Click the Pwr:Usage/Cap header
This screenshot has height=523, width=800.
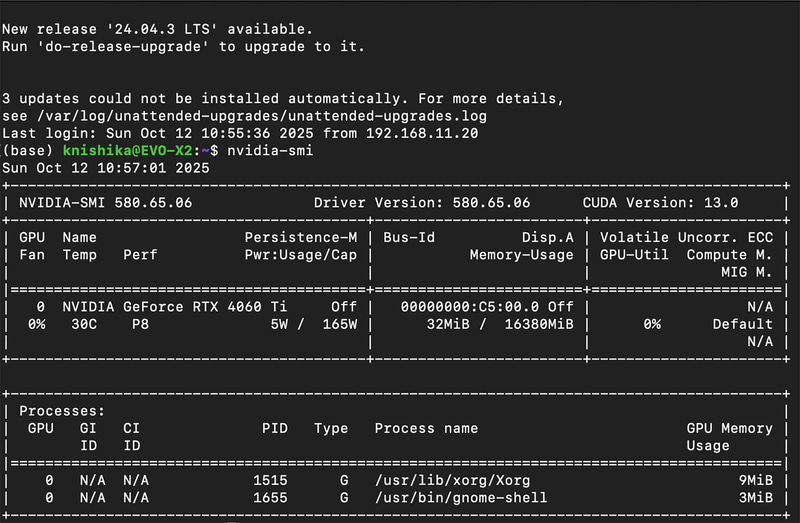(x=301, y=255)
